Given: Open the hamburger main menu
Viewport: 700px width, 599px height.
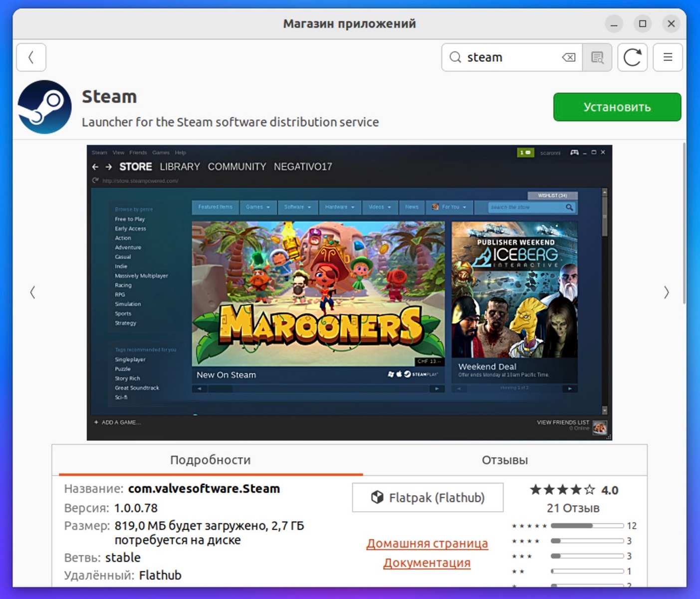Looking at the screenshot, I should pos(668,57).
